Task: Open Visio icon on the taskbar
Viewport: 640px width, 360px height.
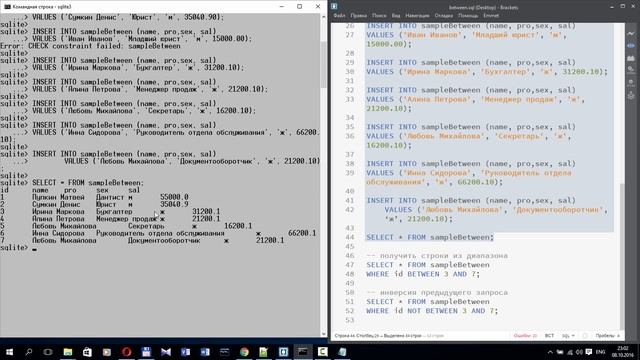Action: (185, 352)
